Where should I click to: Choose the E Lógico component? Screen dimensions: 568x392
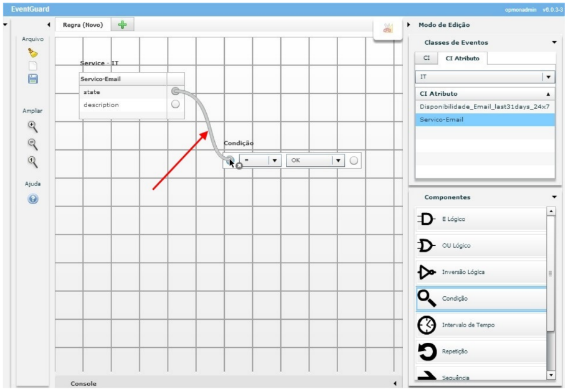click(480, 219)
